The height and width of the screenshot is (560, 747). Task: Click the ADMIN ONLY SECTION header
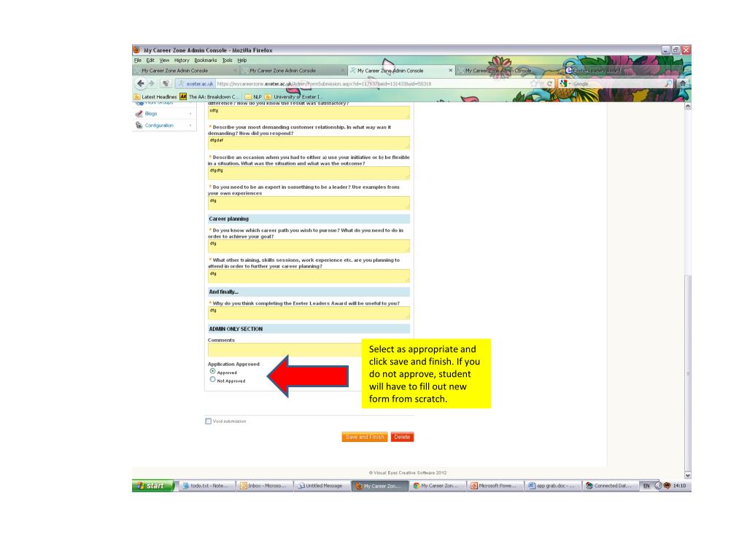[309, 329]
